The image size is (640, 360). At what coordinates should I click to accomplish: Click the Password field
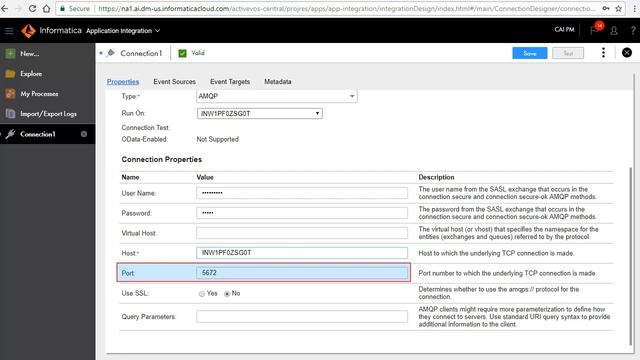[x=302, y=213]
